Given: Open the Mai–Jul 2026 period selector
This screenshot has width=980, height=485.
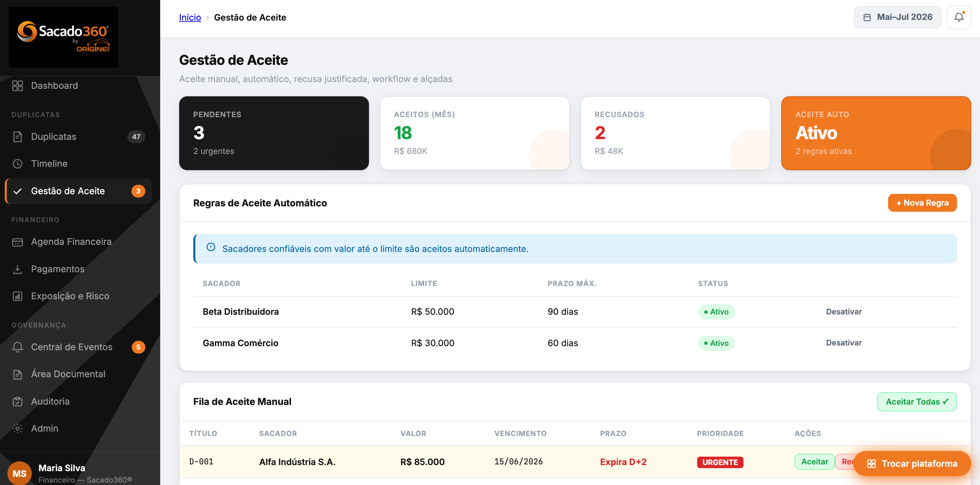Looking at the screenshot, I should [898, 17].
